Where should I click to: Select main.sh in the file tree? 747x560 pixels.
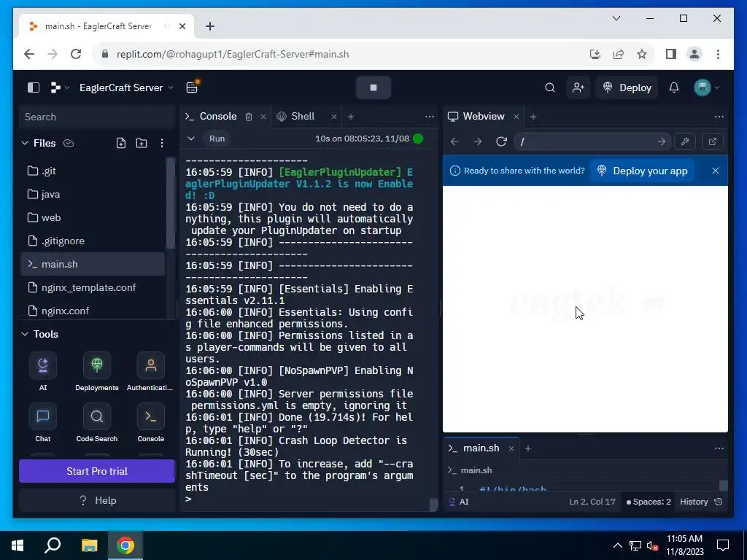pos(93,264)
